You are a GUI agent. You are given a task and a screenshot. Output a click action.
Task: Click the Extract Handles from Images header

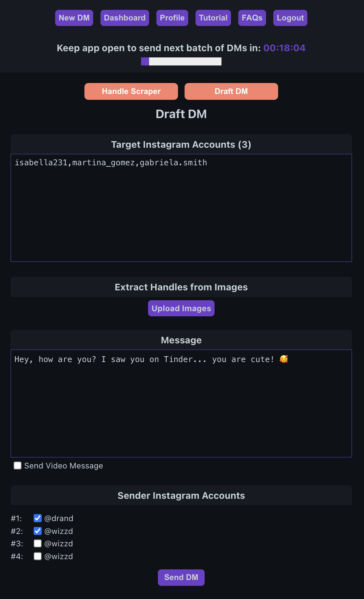click(181, 287)
